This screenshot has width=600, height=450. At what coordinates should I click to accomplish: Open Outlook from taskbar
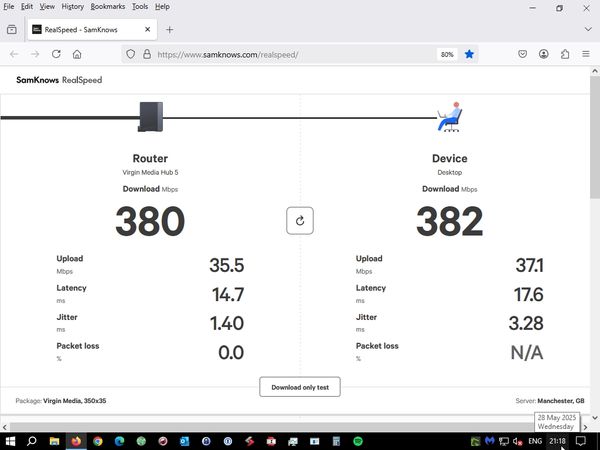tap(184, 441)
